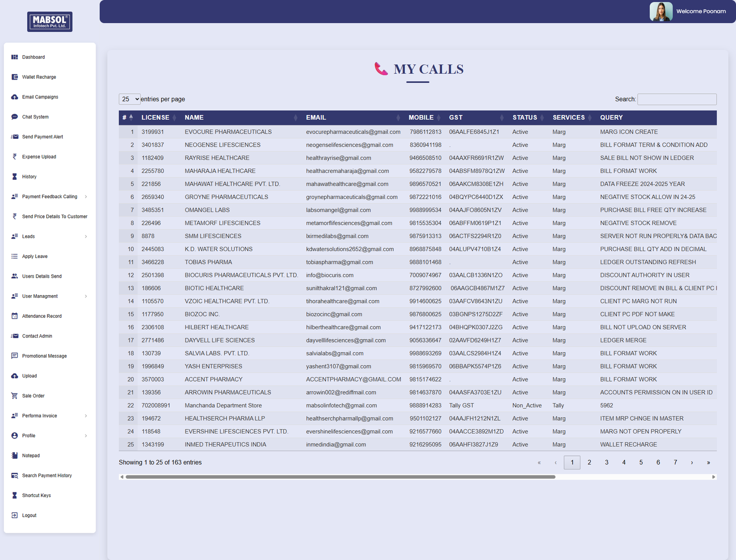Expand the Leads submenu chevron

pos(86,237)
